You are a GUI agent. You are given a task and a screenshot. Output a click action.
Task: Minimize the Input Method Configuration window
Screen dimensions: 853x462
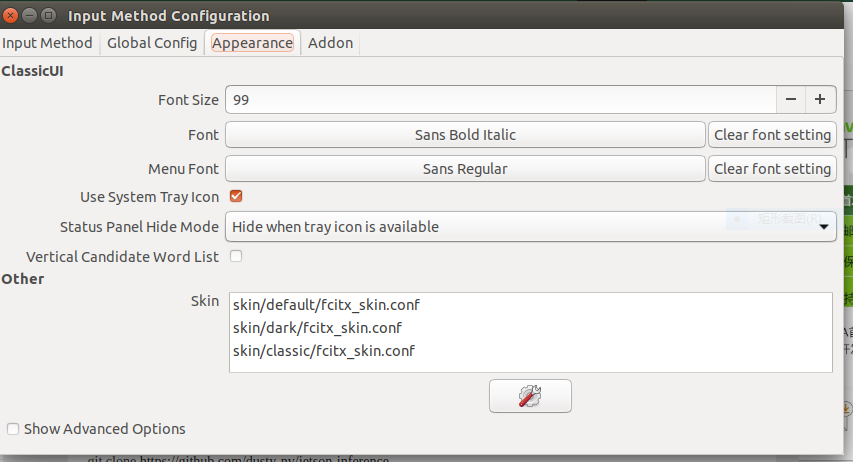tap(29, 15)
